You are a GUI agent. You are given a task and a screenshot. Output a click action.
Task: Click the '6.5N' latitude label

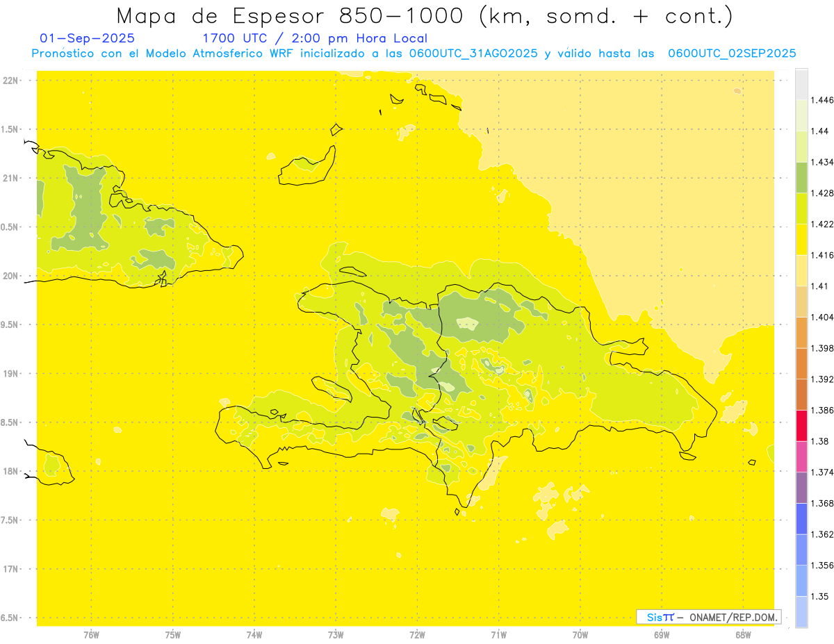pyautogui.click(x=10, y=618)
